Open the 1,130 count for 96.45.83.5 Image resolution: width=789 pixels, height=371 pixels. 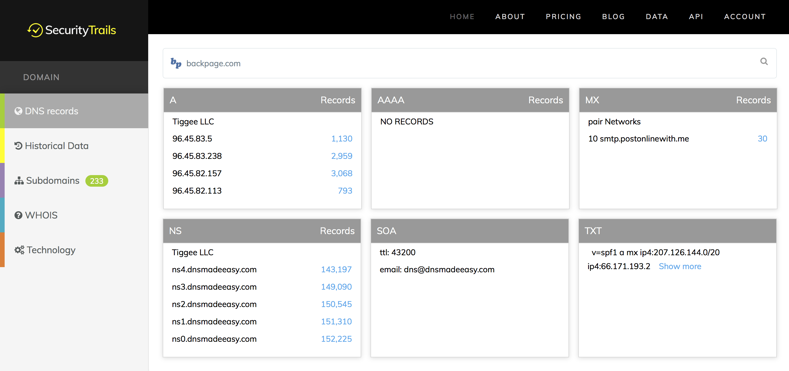pyautogui.click(x=342, y=139)
